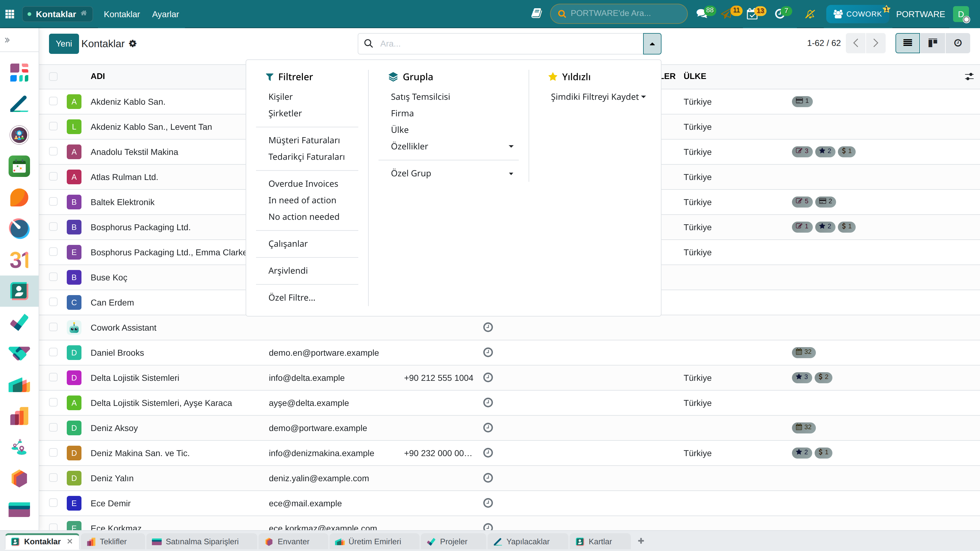The image size is (980, 551).
Task: Expand the Özel Grup selector
Action: coord(452,173)
